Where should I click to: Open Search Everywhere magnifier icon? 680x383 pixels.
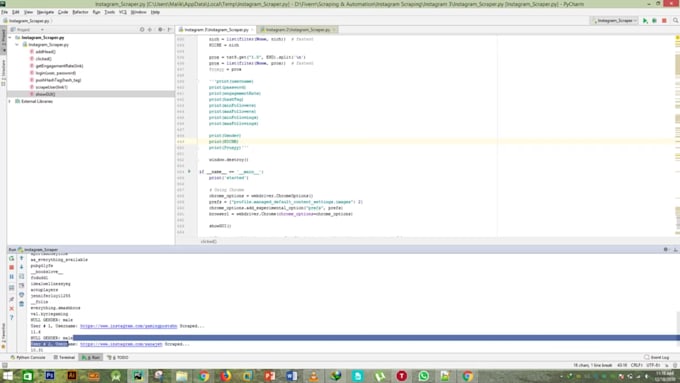pyautogui.click(x=675, y=21)
